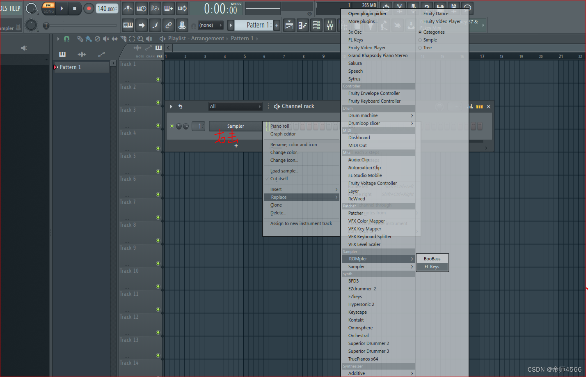Open the (none) snap dropdown
588x377 pixels.
point(210,25)
